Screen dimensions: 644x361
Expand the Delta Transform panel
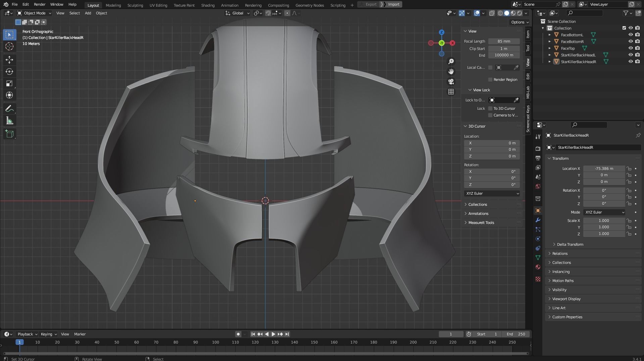pos(570,244)
